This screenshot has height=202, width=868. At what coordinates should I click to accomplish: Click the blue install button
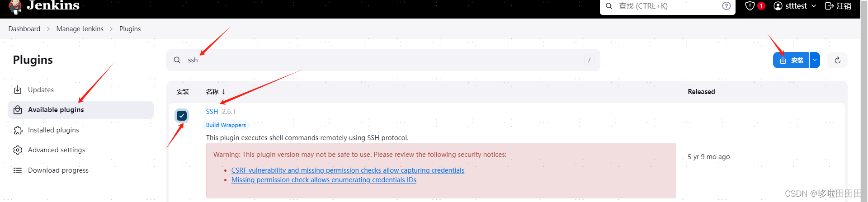(x=791, y=60)
